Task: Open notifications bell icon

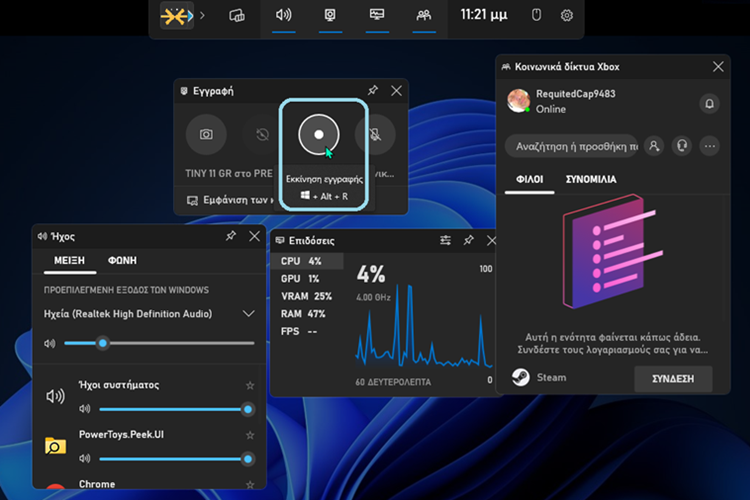Action: pos(709,103)
